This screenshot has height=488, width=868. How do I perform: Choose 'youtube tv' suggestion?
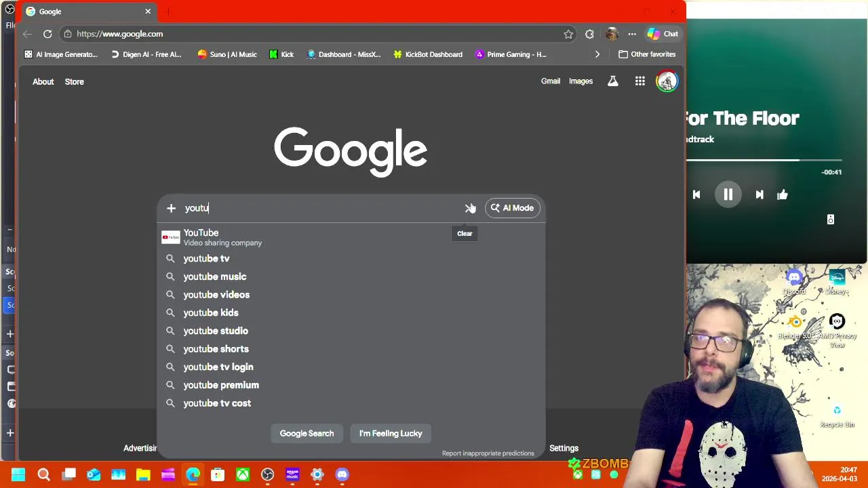point(351,258)
